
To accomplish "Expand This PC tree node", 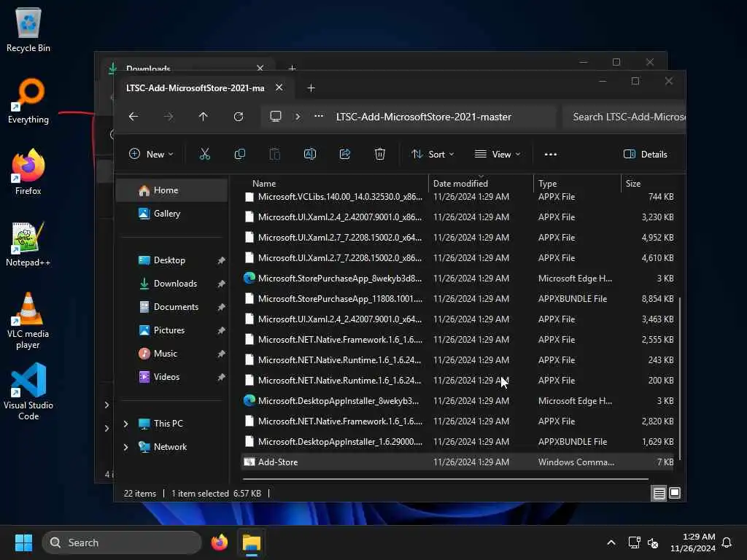I will (125, 424).
